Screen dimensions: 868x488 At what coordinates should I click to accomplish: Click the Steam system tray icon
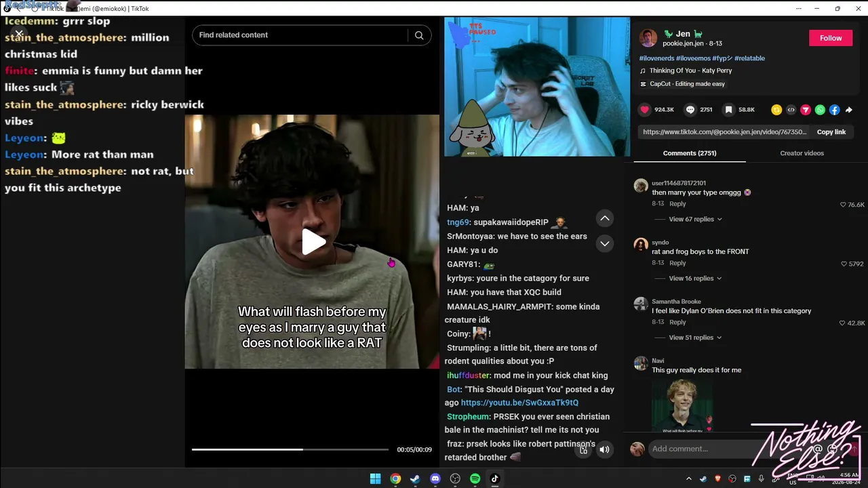(x=703, y=479)
